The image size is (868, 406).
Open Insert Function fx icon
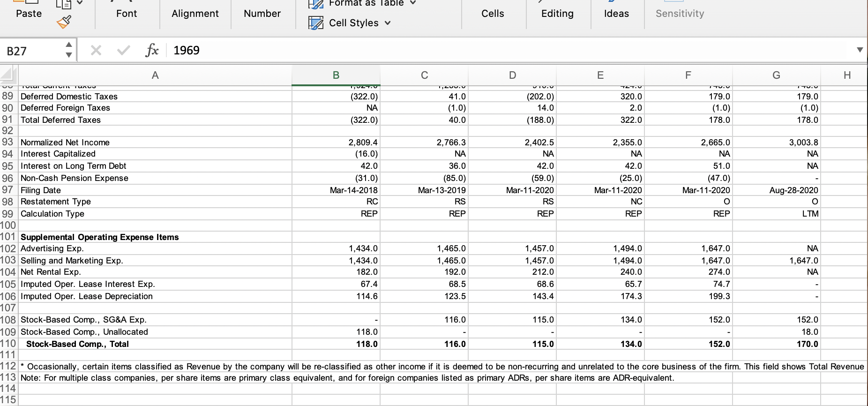point(152,50)
